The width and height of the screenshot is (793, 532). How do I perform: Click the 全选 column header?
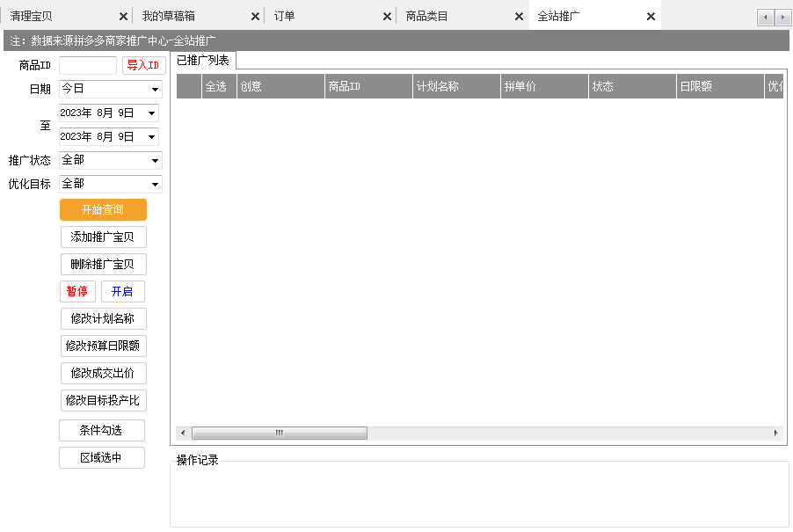[x=219, y=86]
